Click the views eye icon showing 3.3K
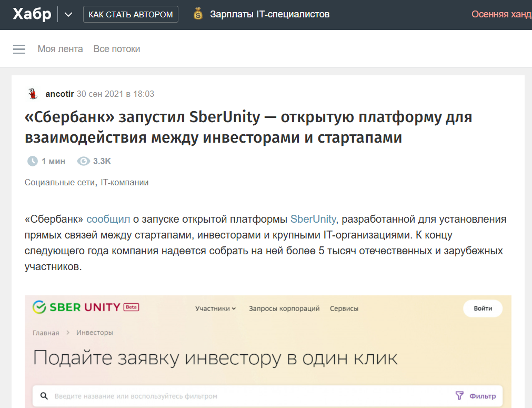532x408 pixels. click(83, 161)
